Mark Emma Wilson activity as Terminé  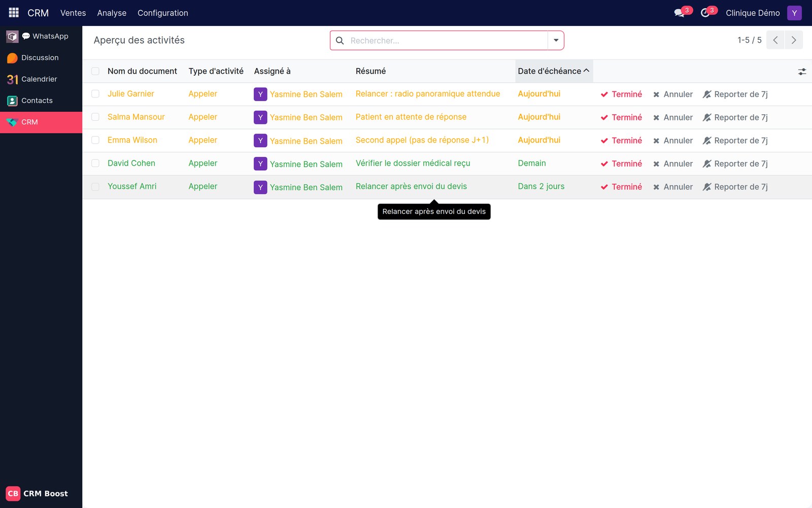tap(622, 141)
